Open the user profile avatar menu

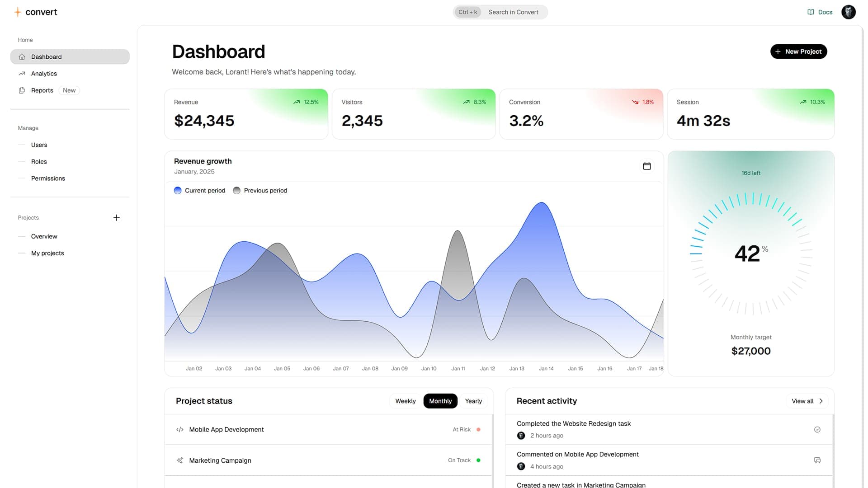click(x=849, y=12)
